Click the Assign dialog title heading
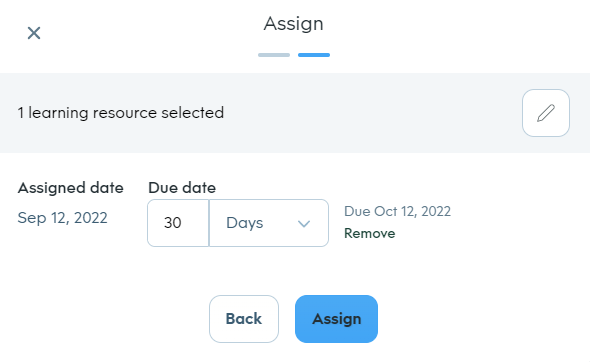Screen dimensions: 590x362 pyautogui.click(x=293, y=24)
